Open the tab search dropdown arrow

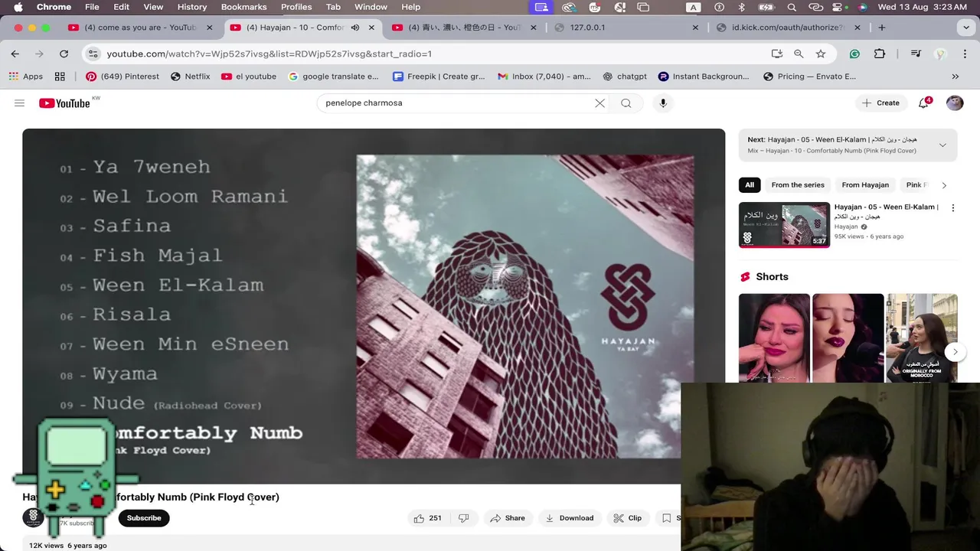pyautogui.click(x=965, y=28)
